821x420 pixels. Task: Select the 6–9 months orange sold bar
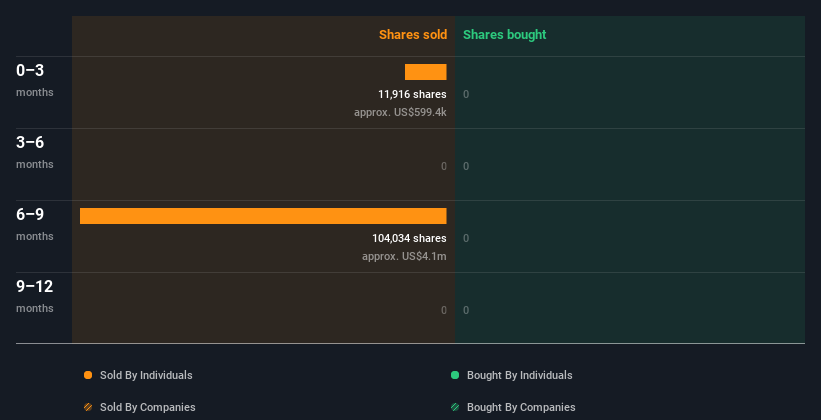[x=263, y=216]
